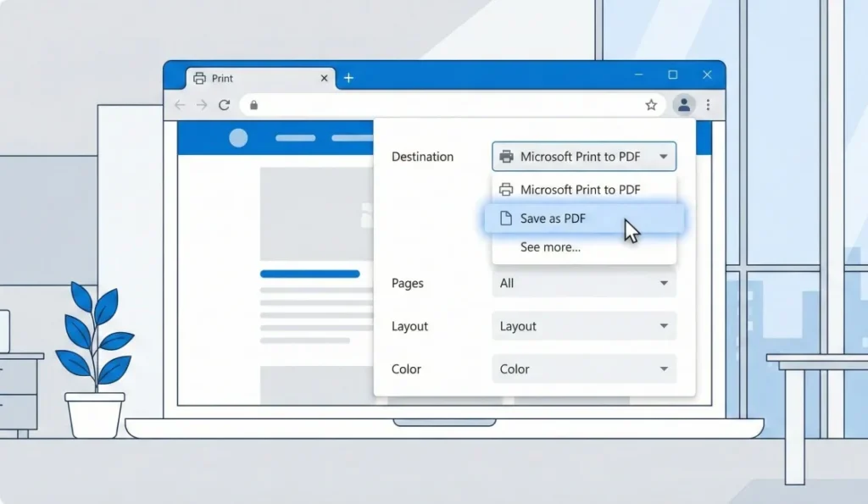Screen dimensions: 868x504
Task: Open the user profile avatar icon
Action: 684,104
